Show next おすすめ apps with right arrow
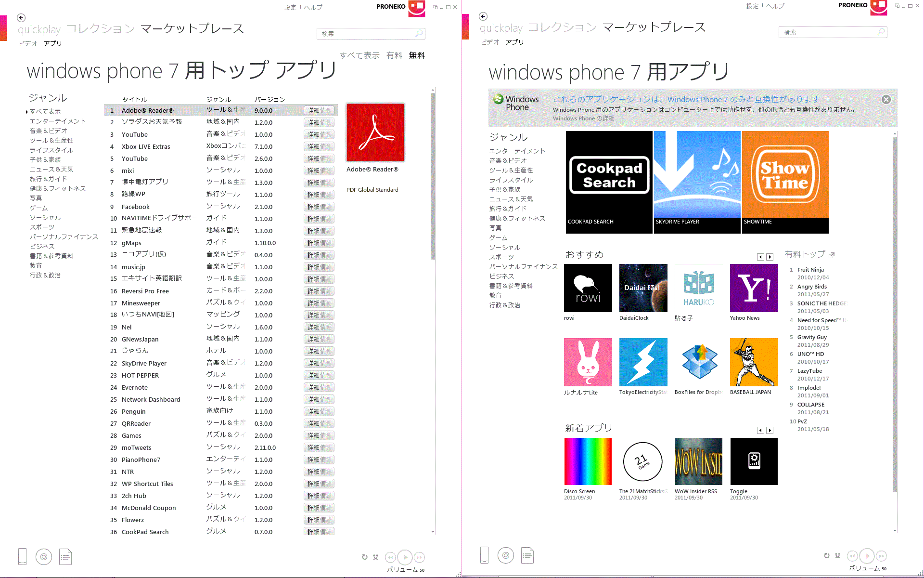 coord(770,257)
